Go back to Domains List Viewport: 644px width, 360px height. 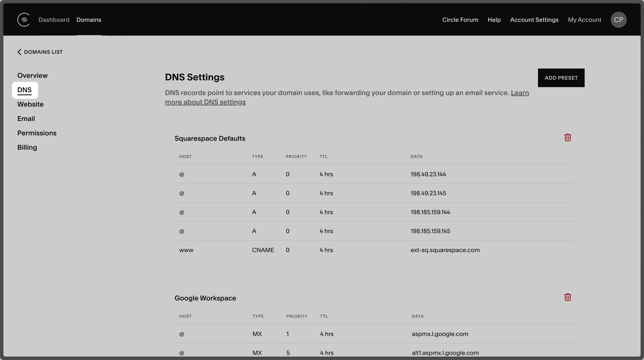coord(40,52)
